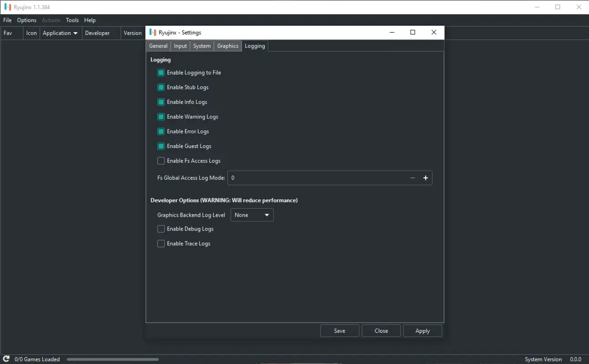This screenshot has width=589, height=364.
Task: Click the Ryujinx logo in the main window
Action: tap(6, 7)
